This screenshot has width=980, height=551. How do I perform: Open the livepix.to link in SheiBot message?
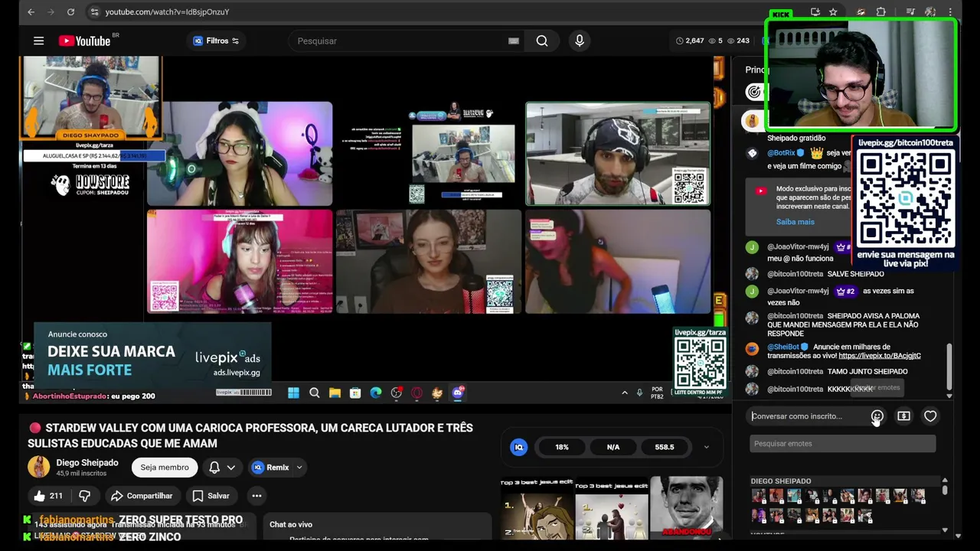[x=880, y=356]
